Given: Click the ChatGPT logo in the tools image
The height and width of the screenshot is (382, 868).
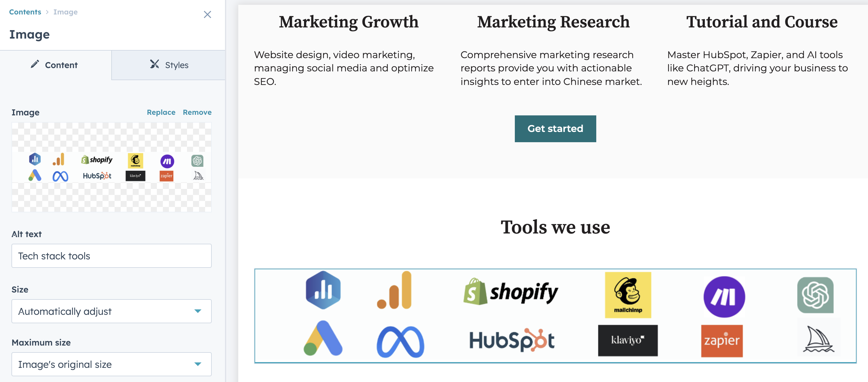Looking at the screenshot, I should click(815, 295).
